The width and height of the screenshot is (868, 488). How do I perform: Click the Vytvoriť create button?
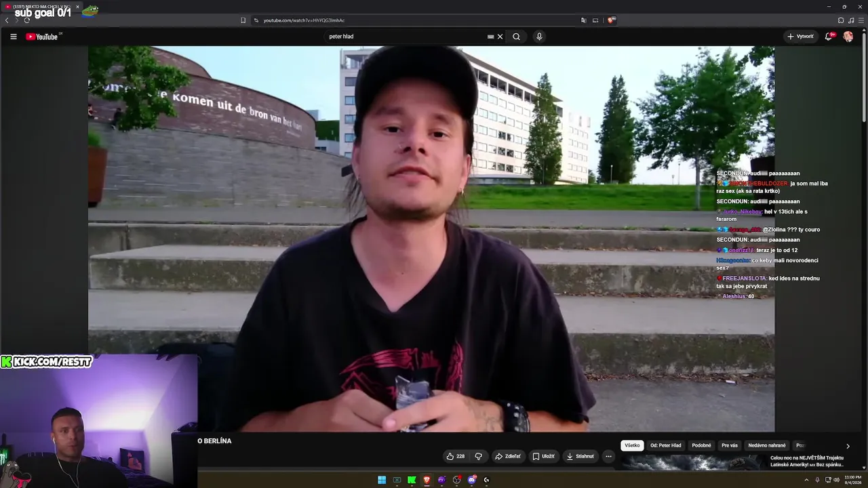click(800, 37)
